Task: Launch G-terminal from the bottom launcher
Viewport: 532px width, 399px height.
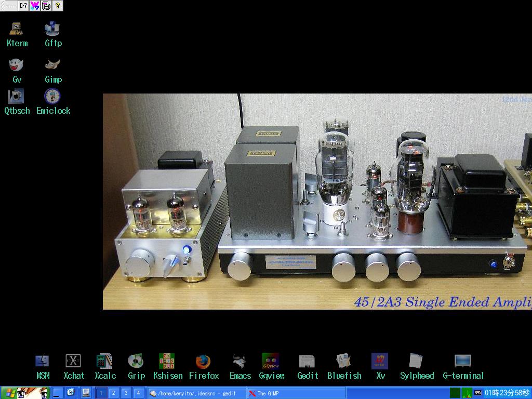Action: (463, 362)
